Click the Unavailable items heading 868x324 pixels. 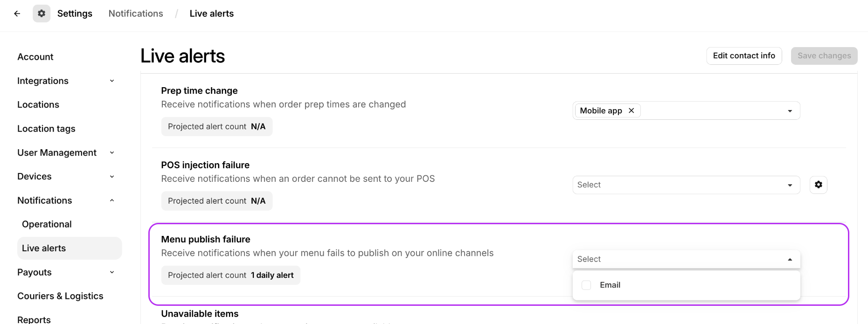click(x=200, y=314)
